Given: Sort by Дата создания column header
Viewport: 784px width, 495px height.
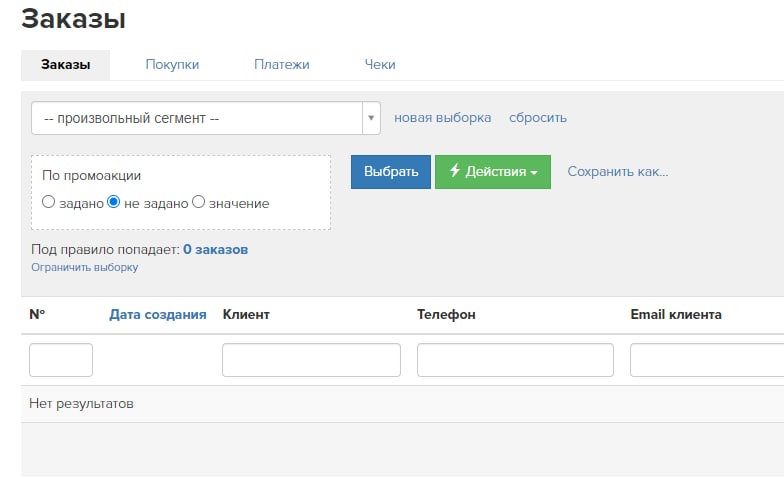Looking at the screenshot, I should (x=158, y=314).
